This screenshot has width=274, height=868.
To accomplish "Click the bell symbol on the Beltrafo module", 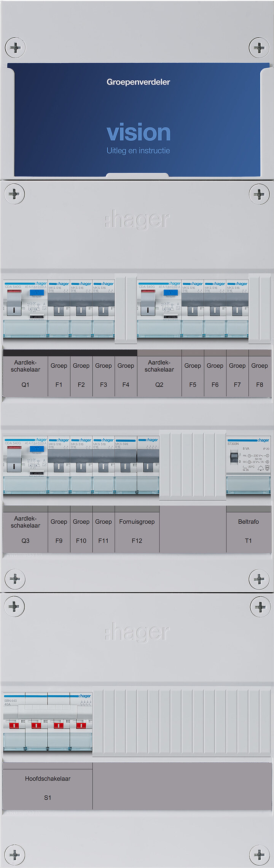I will point(261,468).
